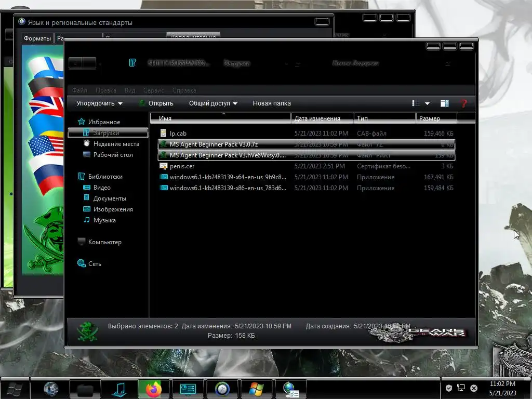
Task: Switch to Firefox in the taskbar
Action: coord(154,389)
